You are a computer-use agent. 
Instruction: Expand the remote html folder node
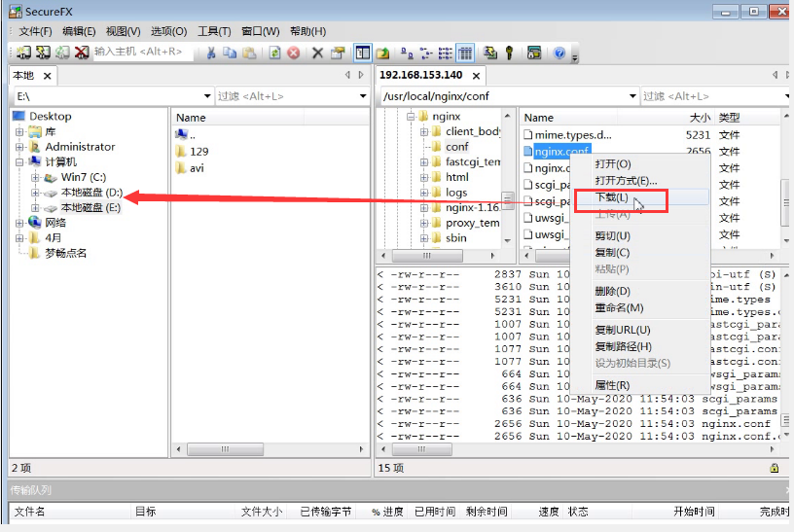click(x=424, y=178)
